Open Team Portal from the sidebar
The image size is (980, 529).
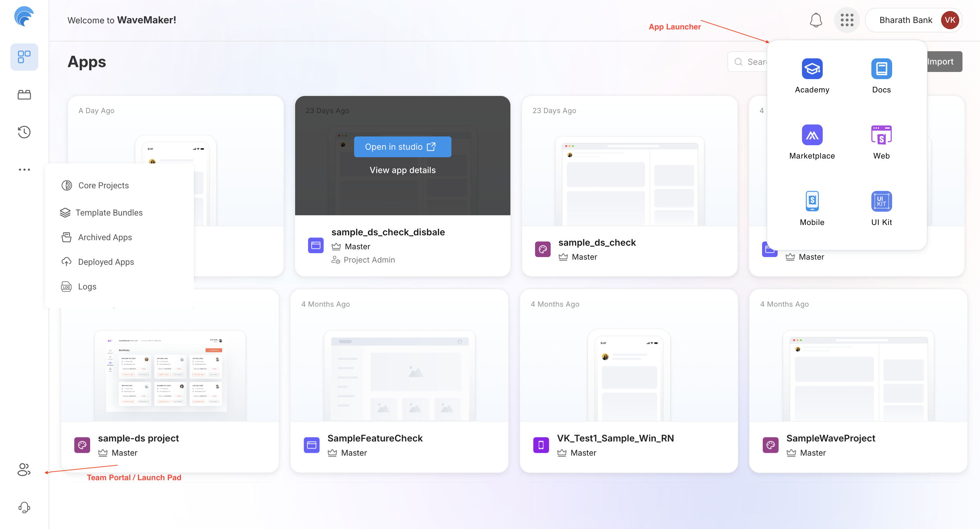(x=24, y=470)
